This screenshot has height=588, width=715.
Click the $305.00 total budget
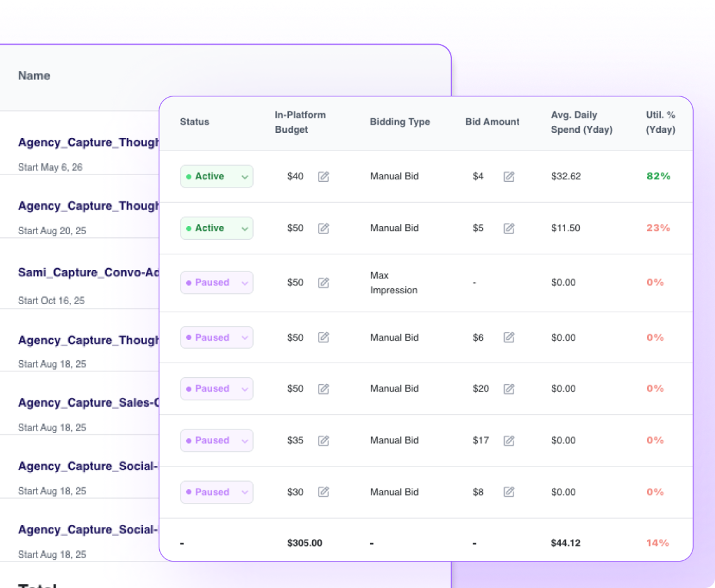tap(305, 543)
